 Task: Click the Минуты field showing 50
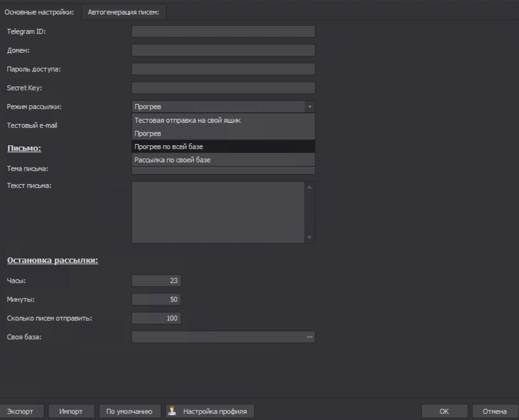click(x=156, y=300)
